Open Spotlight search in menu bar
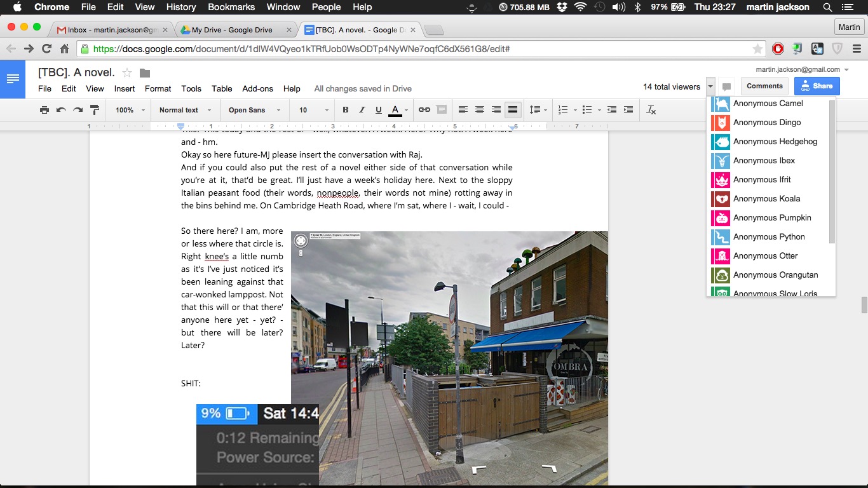The height and width of the screenshot is (488, 868). point(827,7)
